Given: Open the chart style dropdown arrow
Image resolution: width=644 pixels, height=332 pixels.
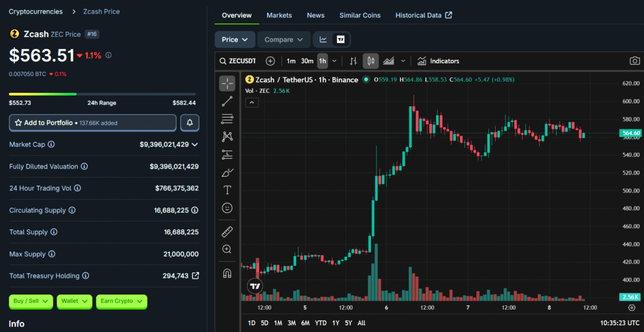Looking at the screenshot, I should (x=403, y=61).
